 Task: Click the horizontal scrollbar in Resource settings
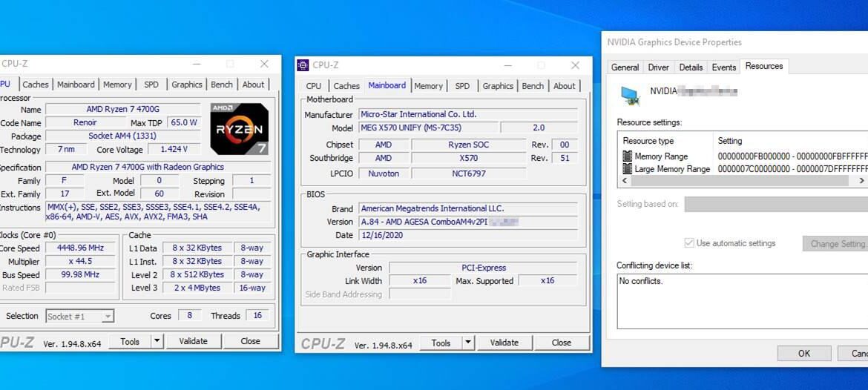point(739,181)
